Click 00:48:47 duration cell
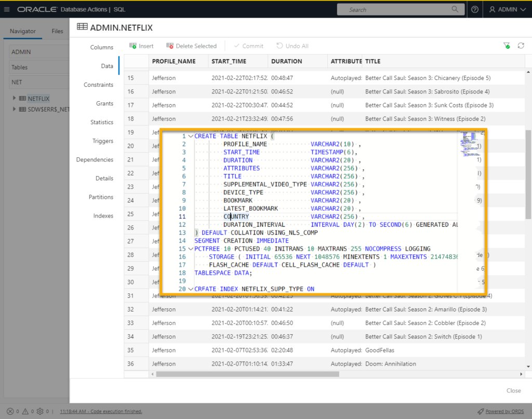This screenshot has height=419, width=532. click(x=282, y=78)
